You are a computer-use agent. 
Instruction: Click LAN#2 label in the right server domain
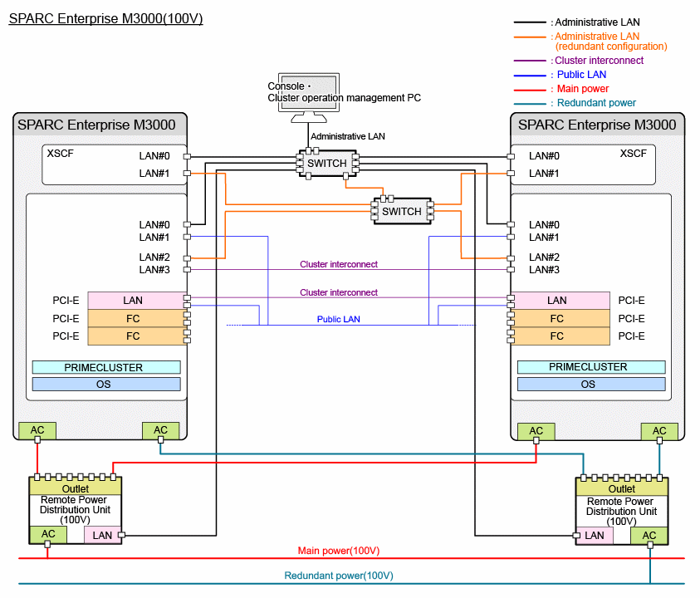click(x=544, y=257)
